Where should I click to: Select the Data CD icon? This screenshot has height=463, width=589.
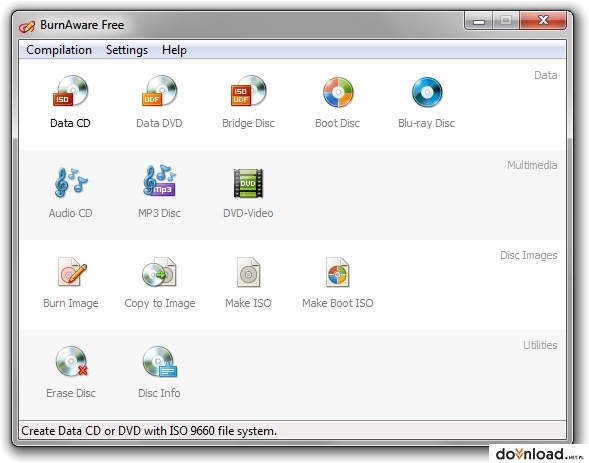(70, 91)
